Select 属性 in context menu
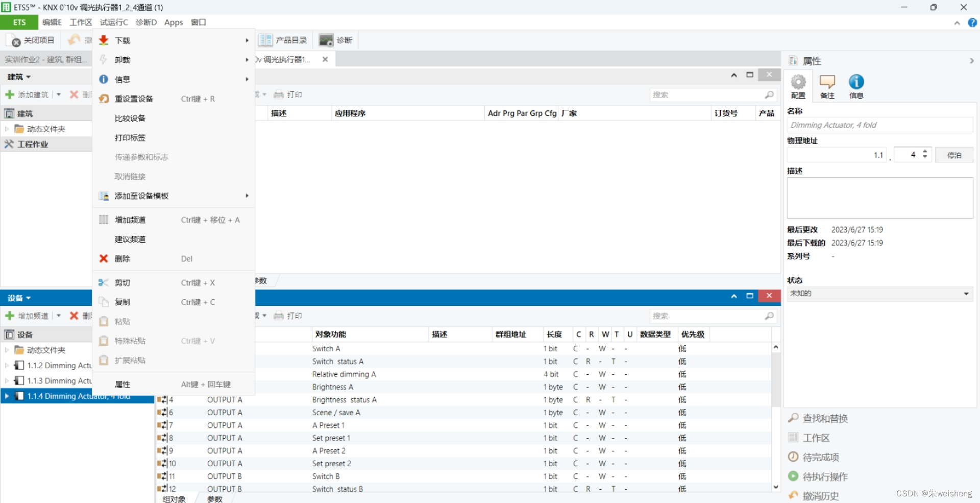 (174, 384)
